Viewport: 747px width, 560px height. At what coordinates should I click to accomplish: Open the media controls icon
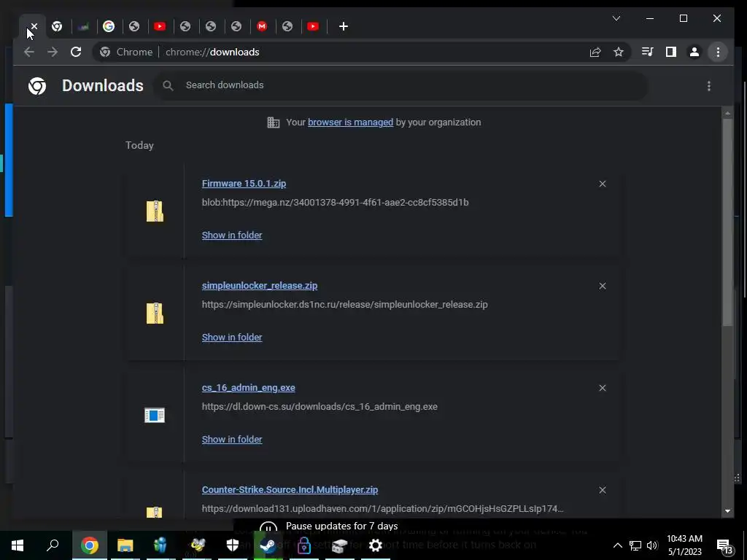pyautogui.click(x=648, y=52)
